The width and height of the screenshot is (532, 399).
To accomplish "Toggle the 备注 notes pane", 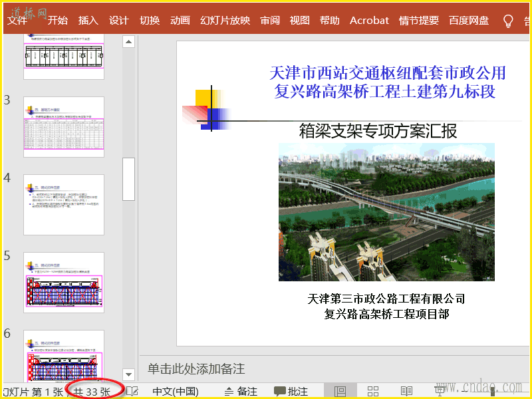I will [x=241, y=391].
